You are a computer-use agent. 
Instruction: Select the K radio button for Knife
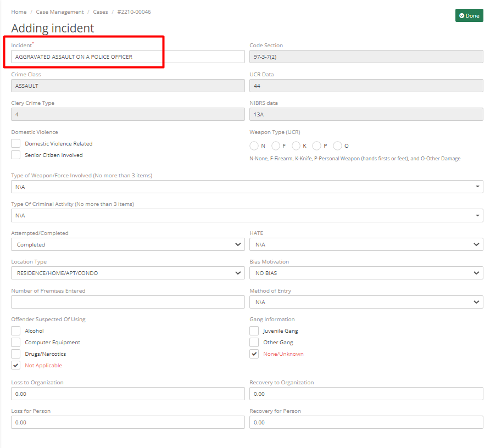point(297,145)
